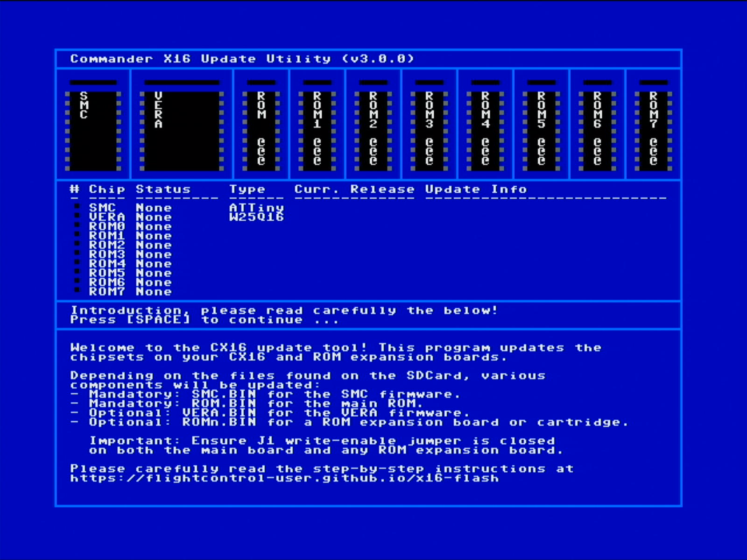This screenshot has width=747, height=560.
Task: Click the 'Chip' column header
Action: (x=107, y=189)
